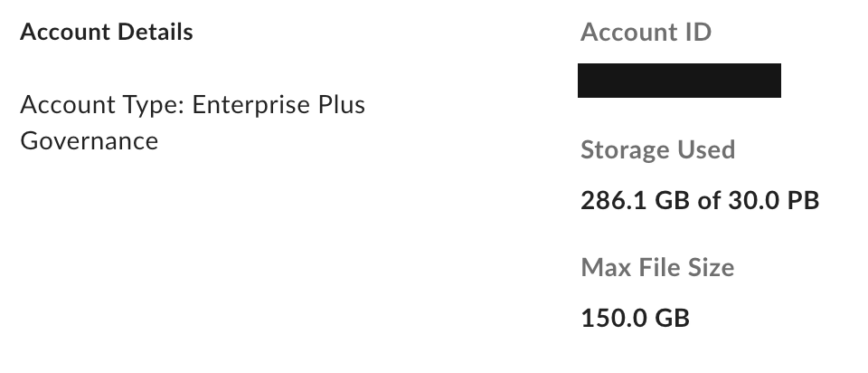
Task: Click the Account ID label
Action: (646, 33)
